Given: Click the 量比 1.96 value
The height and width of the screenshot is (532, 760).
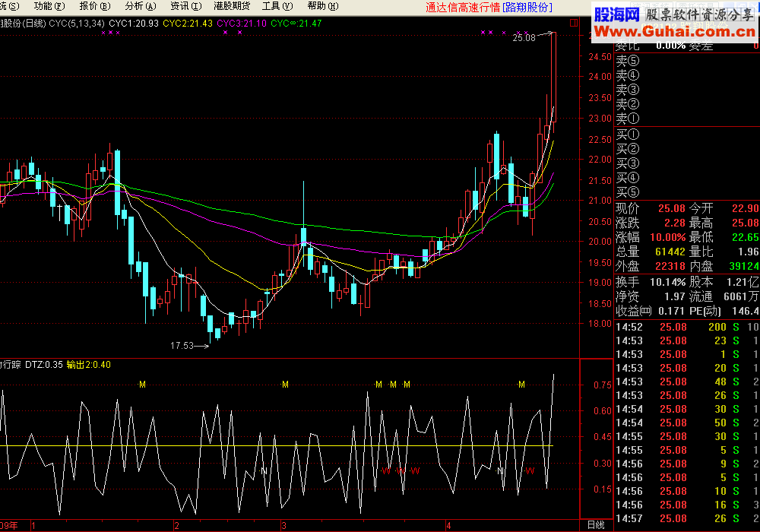Looking at the screenshot, I should (x=749, y=252).
